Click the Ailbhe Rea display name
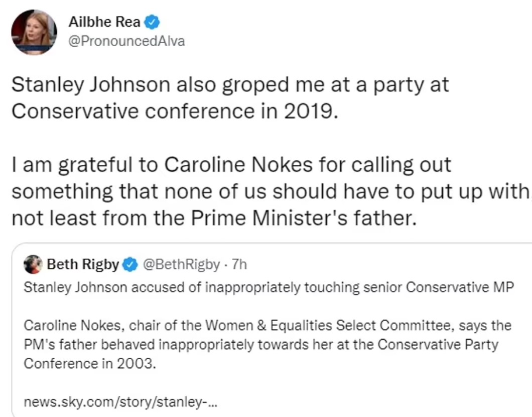This screenshot has height=417, width=532. [104, 22]
